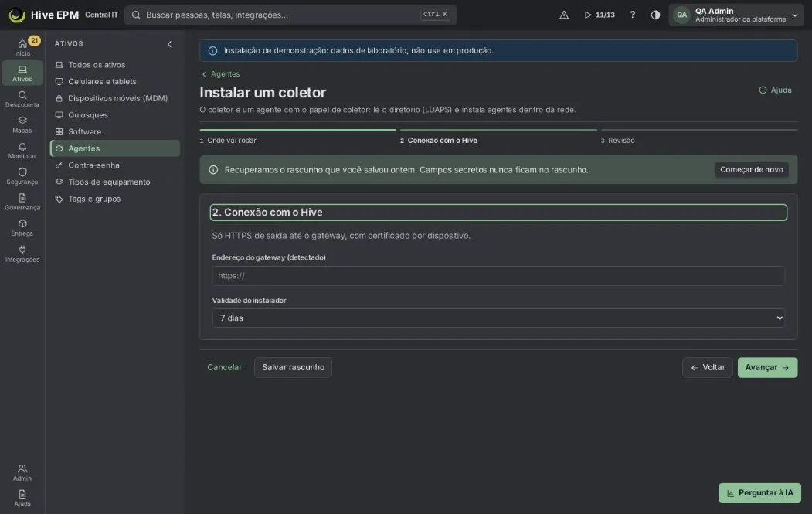This screenshot has height=514, width=812.
Task: Go to Mapas section
Action: pyautogui.click(x=22, y=125)
